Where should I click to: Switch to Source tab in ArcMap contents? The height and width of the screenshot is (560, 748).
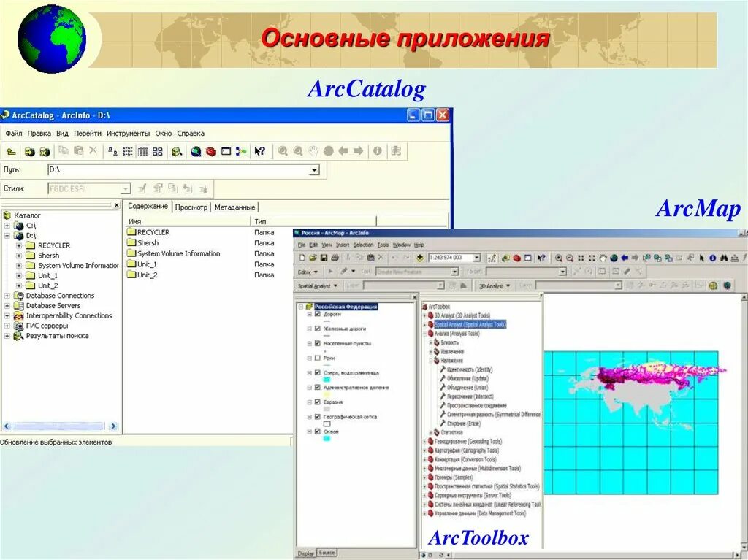(327, 553)
